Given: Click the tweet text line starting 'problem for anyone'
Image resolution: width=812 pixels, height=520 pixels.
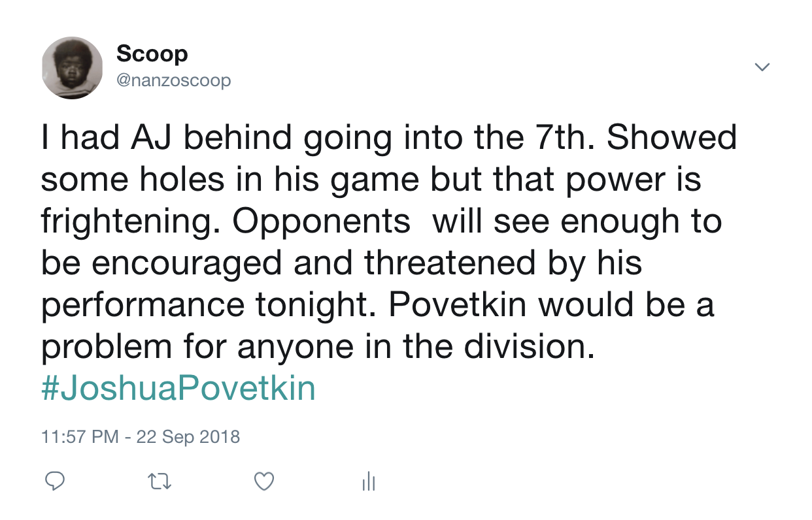Looking at the screenshot, I should [318, 348].
